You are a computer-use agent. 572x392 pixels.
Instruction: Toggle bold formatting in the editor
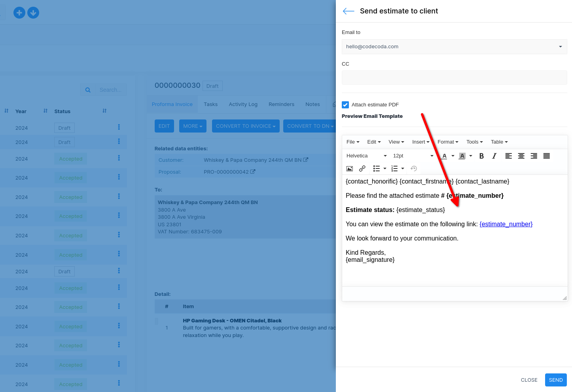pos(481,156)
